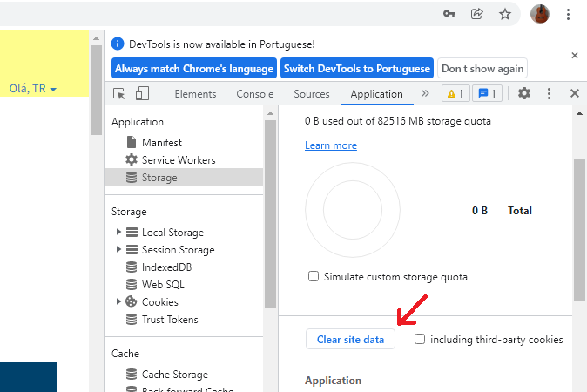The image size is (587, 392).
Task: Select the inspect element picker tool
Action: point(119,93)
